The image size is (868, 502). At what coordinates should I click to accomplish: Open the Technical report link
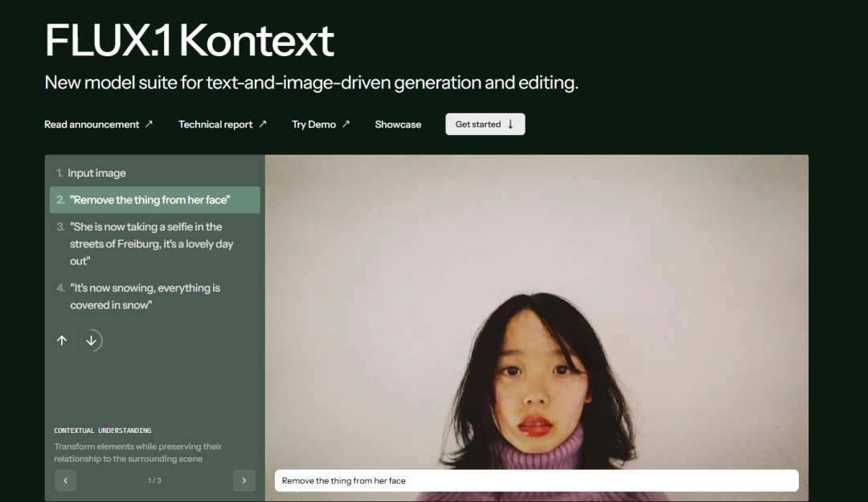(222, 124)
